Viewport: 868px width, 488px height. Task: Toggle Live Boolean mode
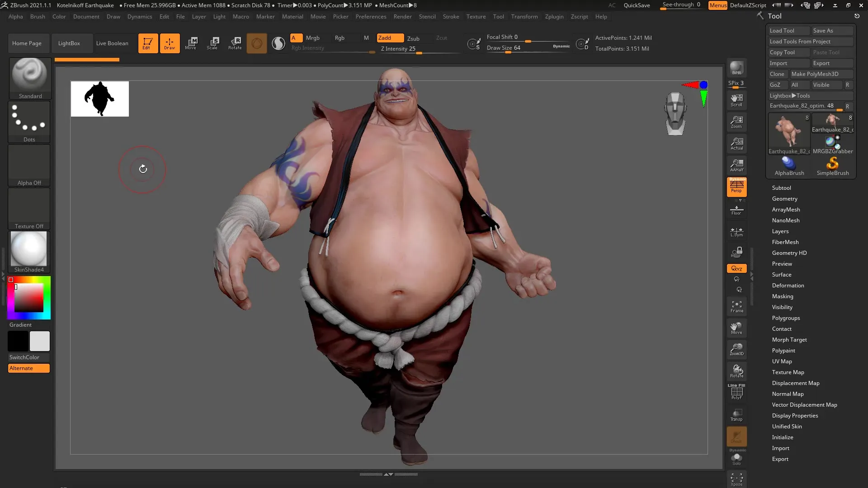pos(112,43)
